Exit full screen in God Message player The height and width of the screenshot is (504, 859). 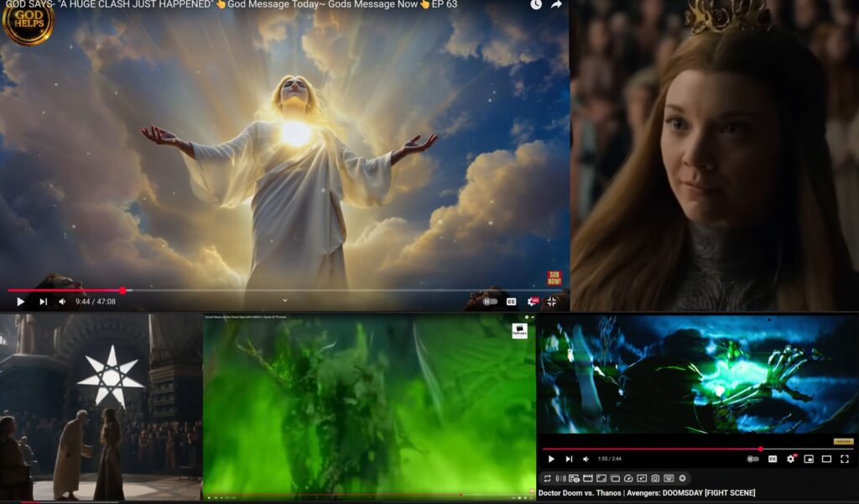click(552, 301)
